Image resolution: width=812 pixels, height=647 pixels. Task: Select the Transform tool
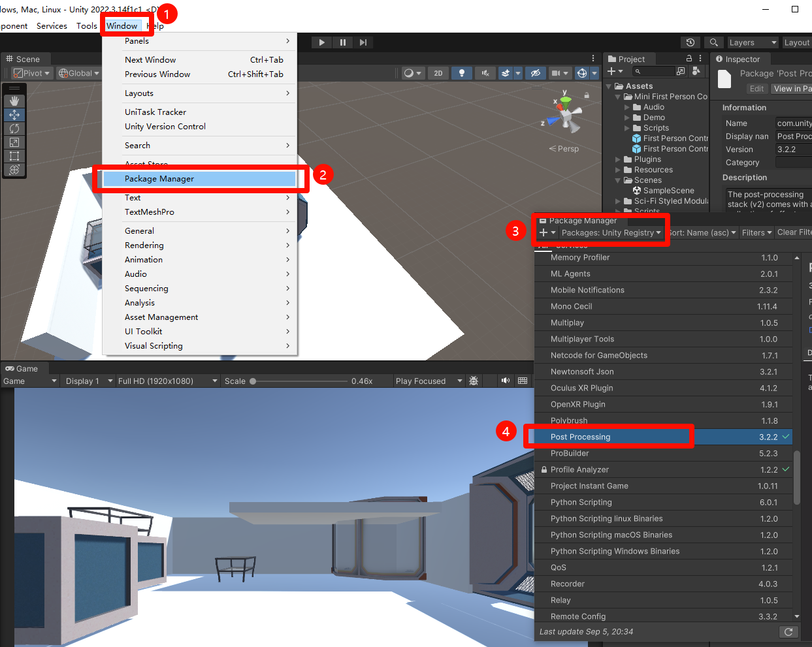pos(14,170)
